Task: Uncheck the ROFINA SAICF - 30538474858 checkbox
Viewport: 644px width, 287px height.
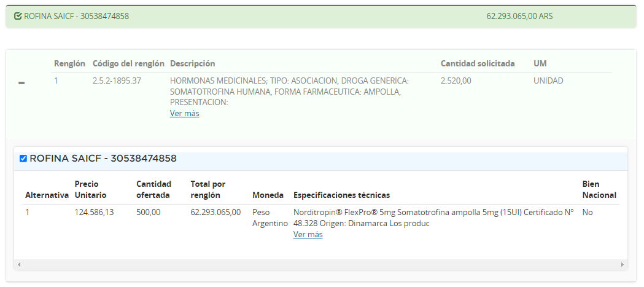Action: [x=23, y=159]
